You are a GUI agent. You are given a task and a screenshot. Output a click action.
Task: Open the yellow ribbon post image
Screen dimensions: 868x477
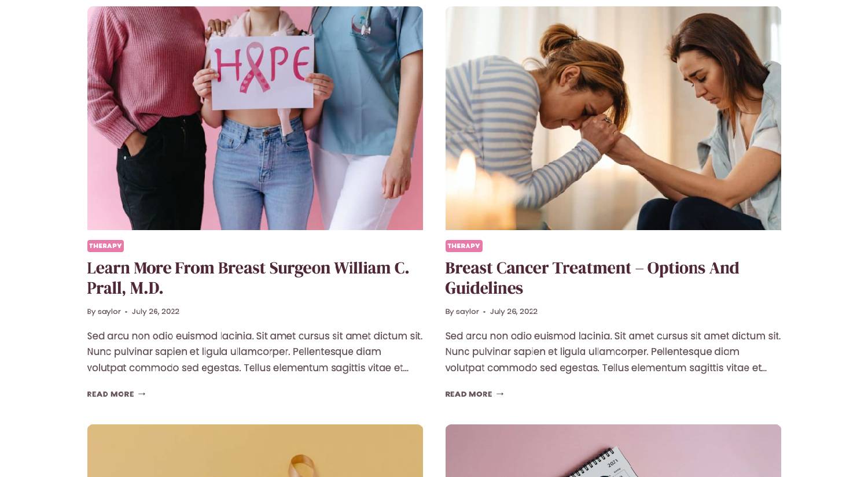click(x=255, y=451)
